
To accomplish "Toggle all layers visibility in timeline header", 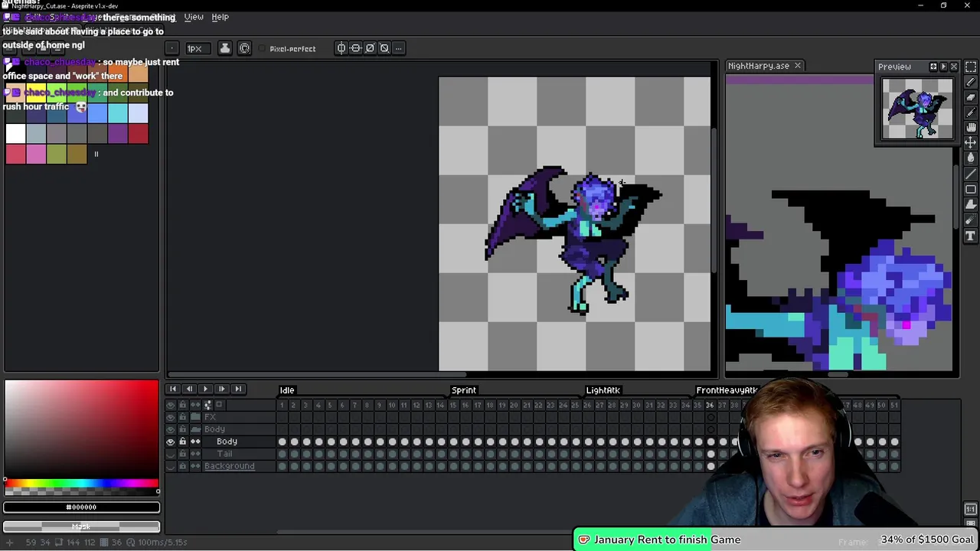I will coord(171,405).
